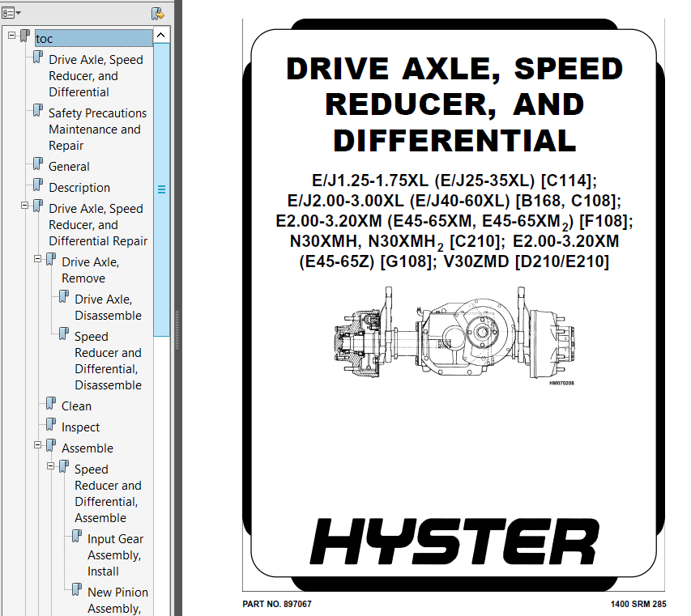The image size is (691, 616).
Task: Click the PART NO. 897067 text
Action: pos(277,604)
